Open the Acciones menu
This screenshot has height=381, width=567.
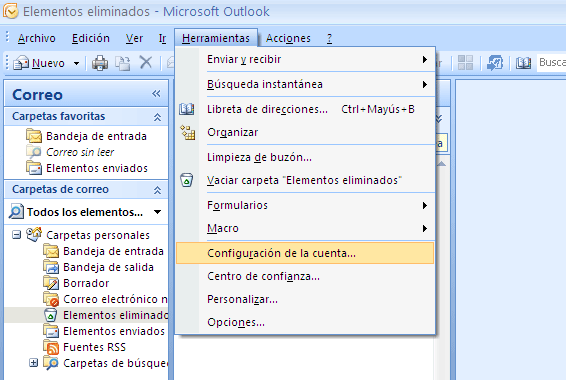pos(288,38)
